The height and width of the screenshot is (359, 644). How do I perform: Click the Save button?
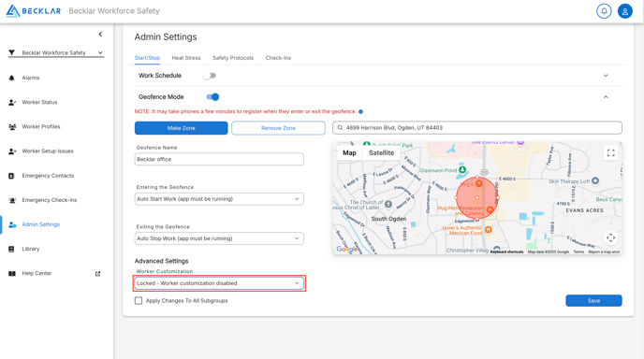[593, 301]
